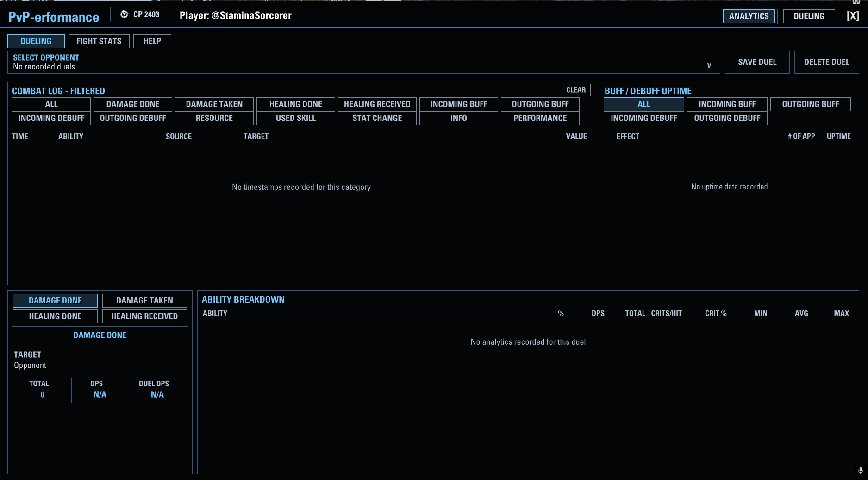Image resolution: width=868 pixels, height=480 pixels.
Task: Click the PvP-erformance title
Action: 54,17
